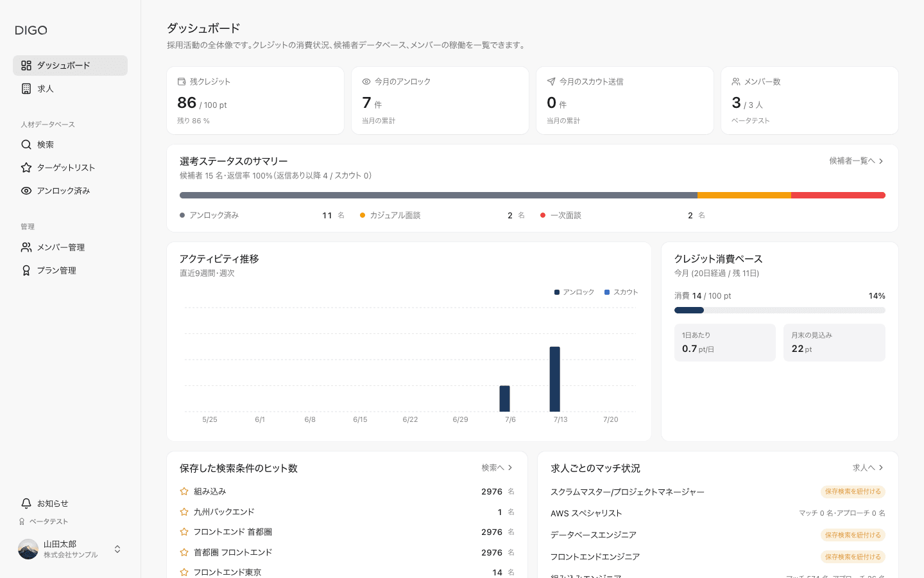Open アンロック済み in sidebar
This screenshot has height=578, width=924.
tap(70, 191)
